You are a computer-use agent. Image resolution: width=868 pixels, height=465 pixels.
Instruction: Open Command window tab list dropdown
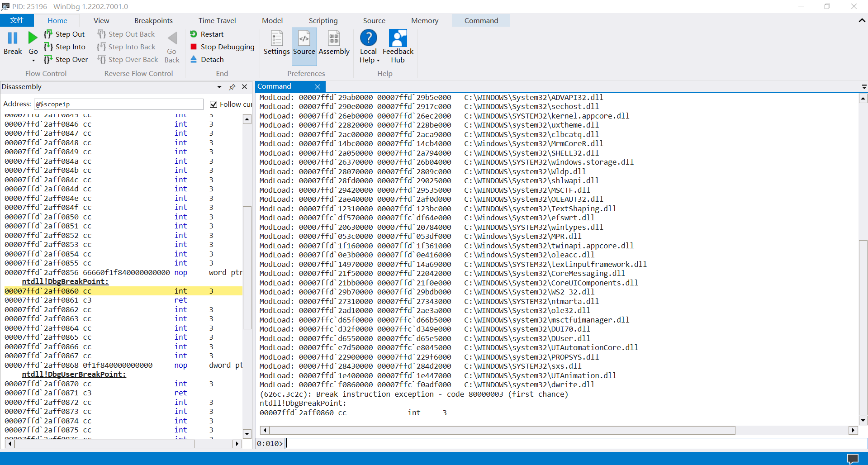pyautogui.click(x=864, y=87)
